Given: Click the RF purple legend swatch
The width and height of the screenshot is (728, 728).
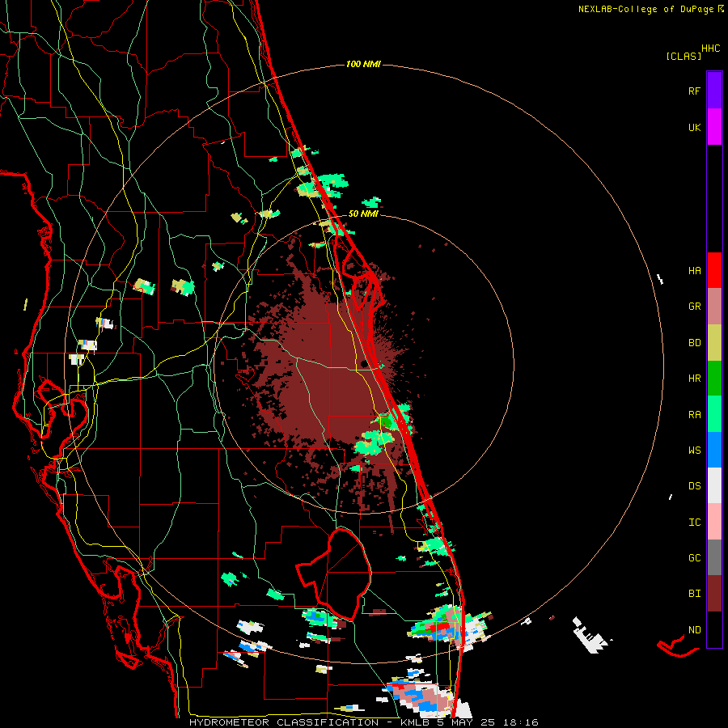Looking at the screenshot, I should click(x=714, y=91).
